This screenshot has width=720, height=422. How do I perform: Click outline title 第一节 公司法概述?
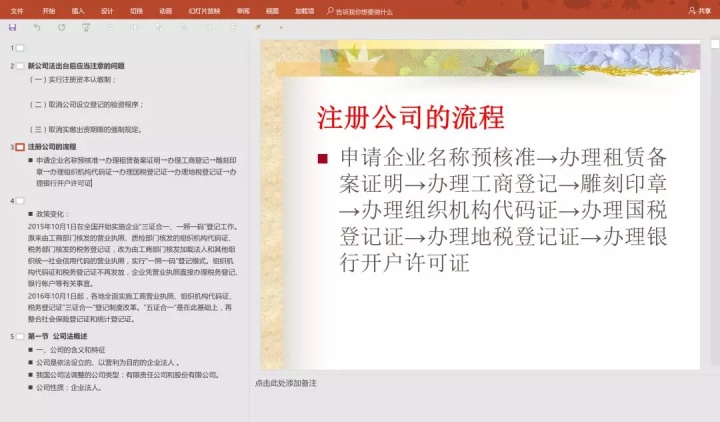(x=57, y=337)
